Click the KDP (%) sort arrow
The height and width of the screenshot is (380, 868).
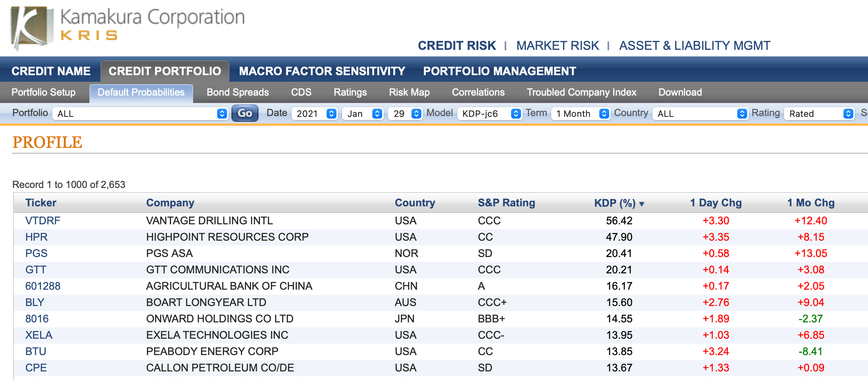tap(642, 204)
